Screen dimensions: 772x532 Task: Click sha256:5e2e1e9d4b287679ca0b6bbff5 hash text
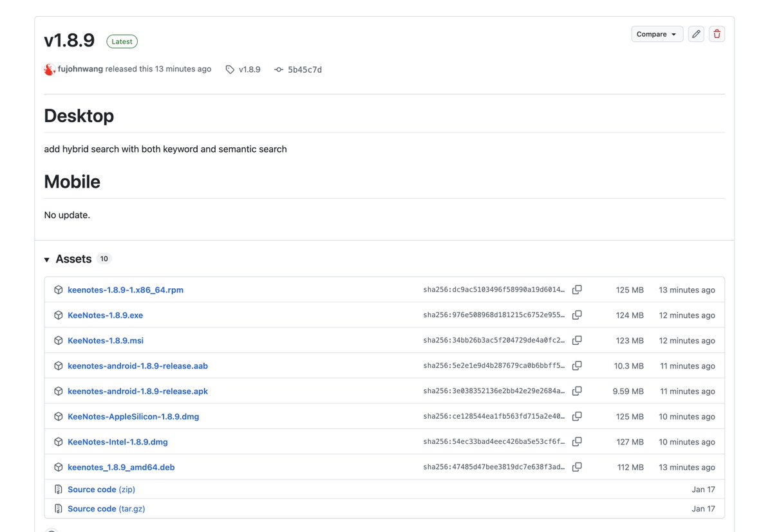click(x=494, y=365)
